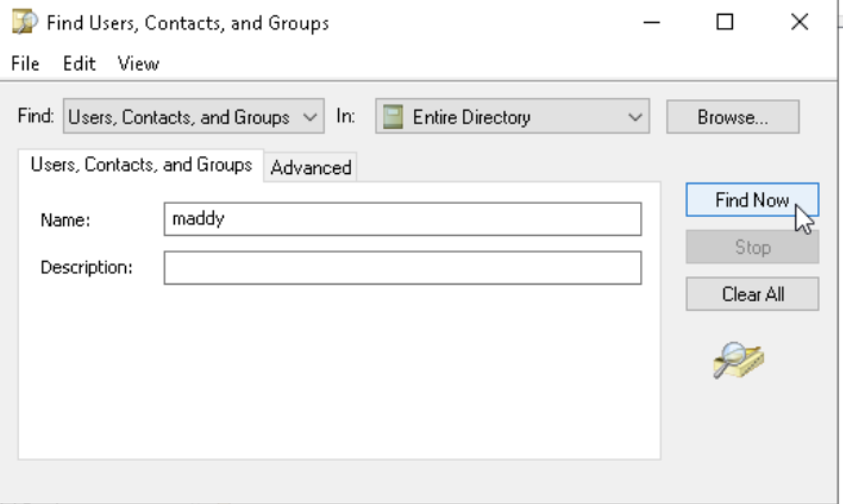The image size is (843, 504).
Task: Select the Users, Contacts, and Groups tab
Action: 141,165
